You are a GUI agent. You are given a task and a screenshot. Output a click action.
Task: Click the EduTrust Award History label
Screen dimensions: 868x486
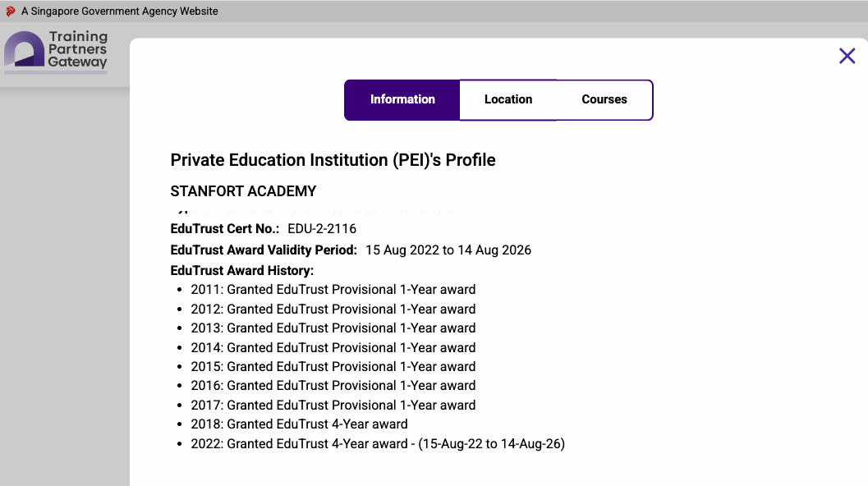point(242,270)
